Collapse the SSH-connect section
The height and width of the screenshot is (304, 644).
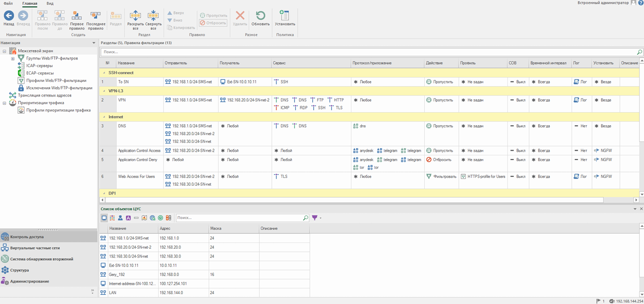(104, 73)
